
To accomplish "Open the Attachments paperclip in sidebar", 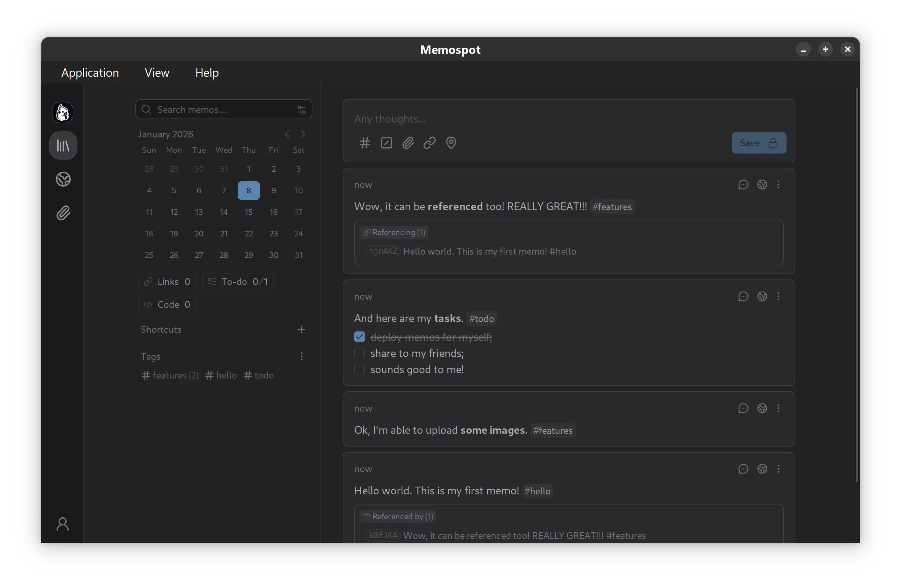I will click(x=63, y=213).
